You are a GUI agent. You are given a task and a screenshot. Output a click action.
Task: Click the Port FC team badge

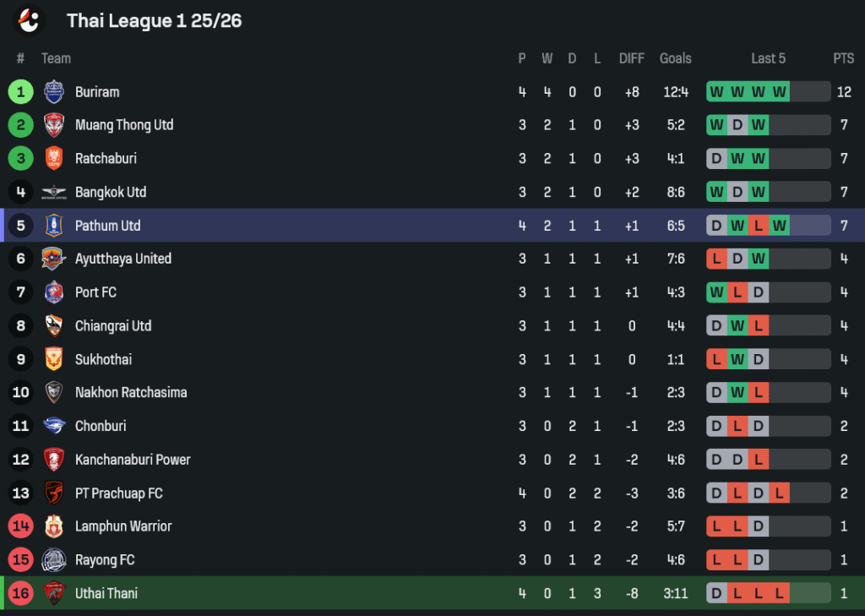click(54, 292)
